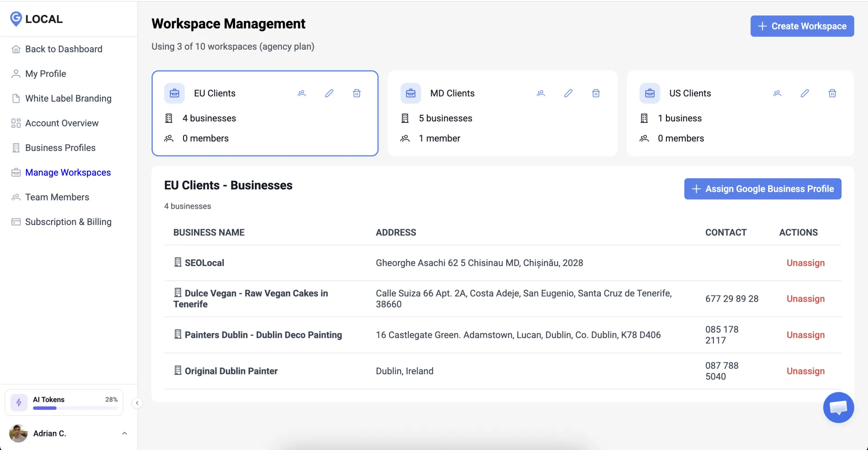Open My Profile in the sidebar
Image resolution: width=868 pixels, height=450 pixels.
[46, 74]
